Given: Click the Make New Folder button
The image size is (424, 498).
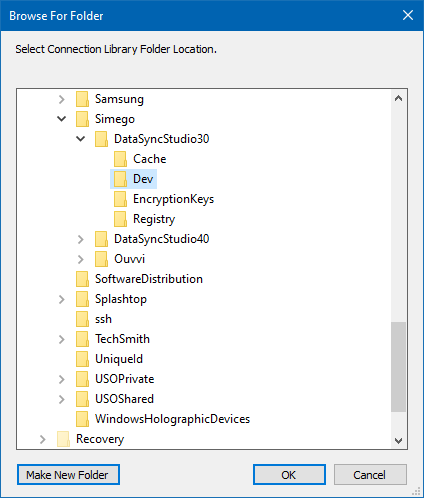Looking at the screenshot, I should pyautogui.click(x=68, y=475).
